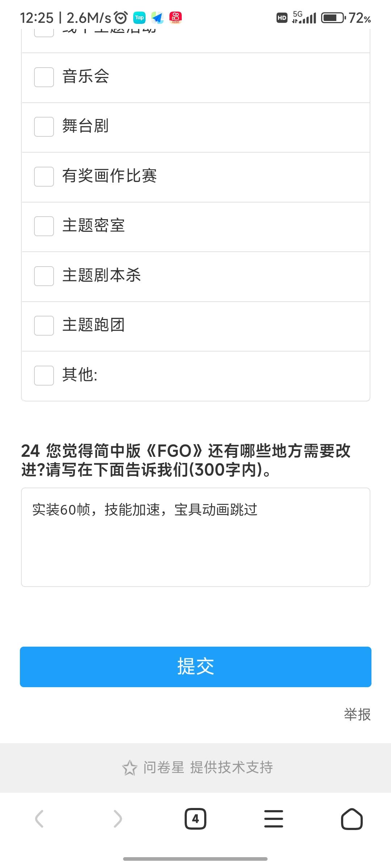Viewport: 391px width, 868px height.
Task: Open the tabs switcher showing 4
Action: click(195, 819)
